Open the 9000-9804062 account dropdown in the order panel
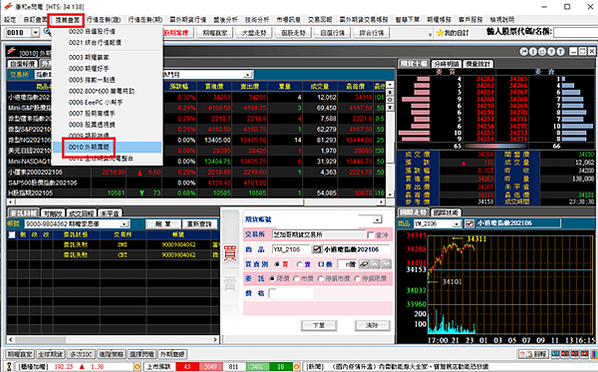The height and width of the screenshot is (372, 598). 124,224
